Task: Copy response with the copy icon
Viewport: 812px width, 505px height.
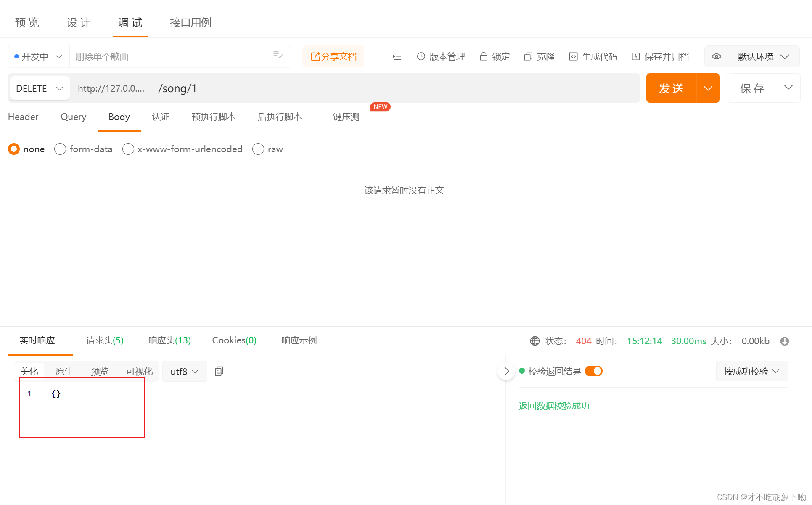Action: coord(219,371)
